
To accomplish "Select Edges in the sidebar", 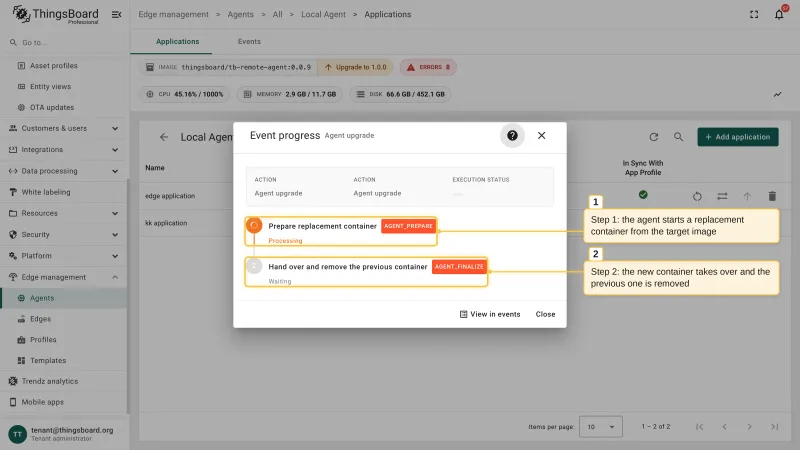I will pyautogui.click(x=64, y=319).
